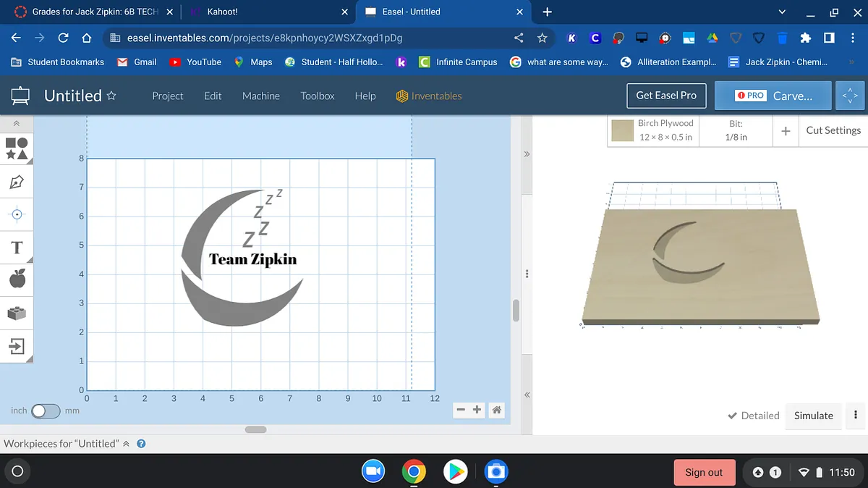Open the Icons library apple icon
The image size is (868, 488).
pyautogui.click(x=17, y=278)
